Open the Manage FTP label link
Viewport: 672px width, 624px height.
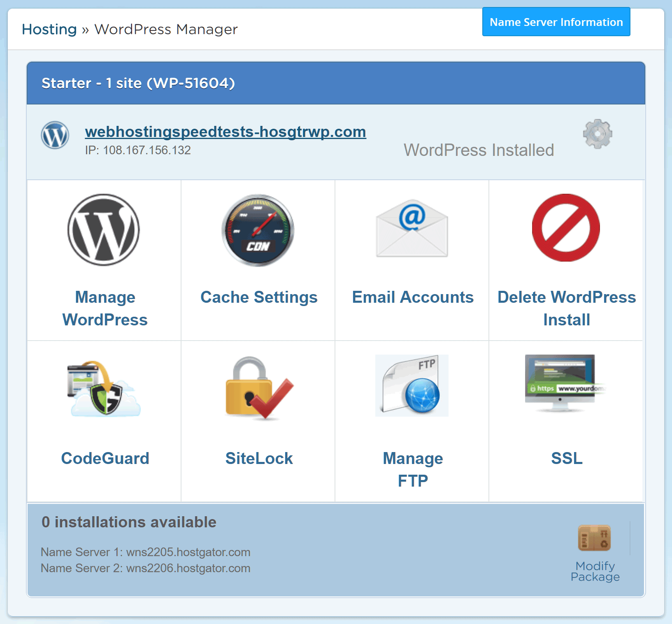pos(413,469)
